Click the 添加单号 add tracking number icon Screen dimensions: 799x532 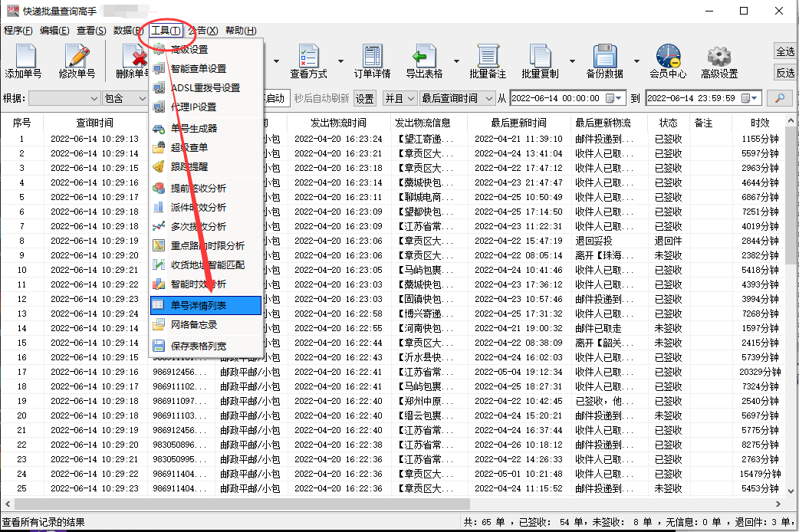point(25,61)
